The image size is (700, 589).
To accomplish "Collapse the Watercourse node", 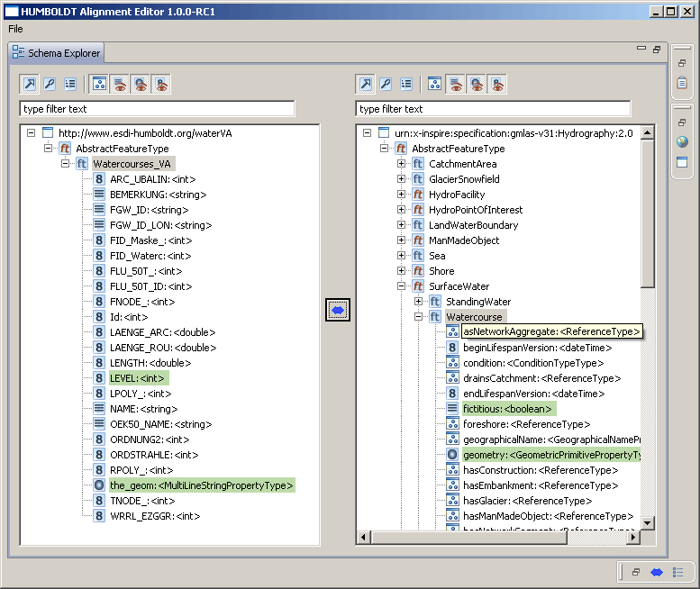I will point(418,317).
